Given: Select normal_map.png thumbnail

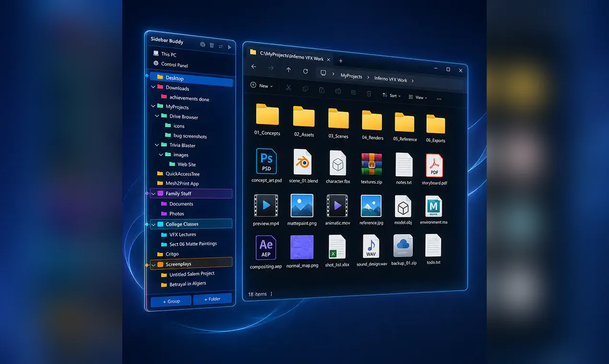Looking at the screenshot, I should (302, 251).
